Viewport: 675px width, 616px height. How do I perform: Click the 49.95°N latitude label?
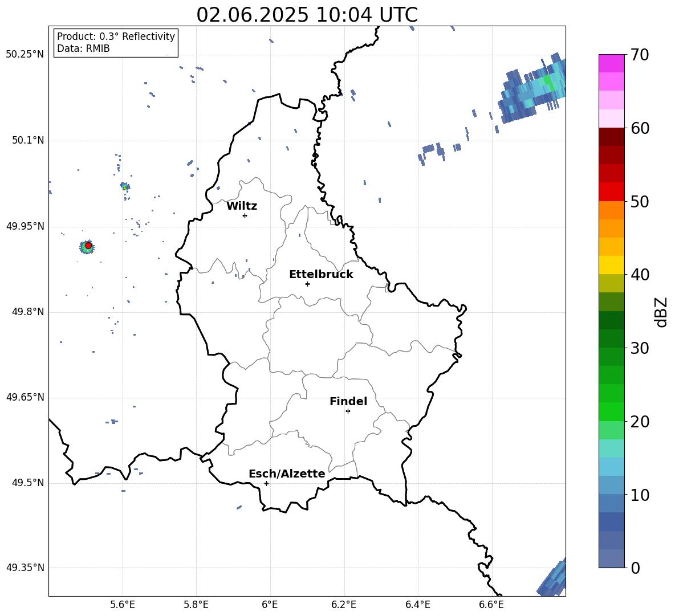(25, 226)
